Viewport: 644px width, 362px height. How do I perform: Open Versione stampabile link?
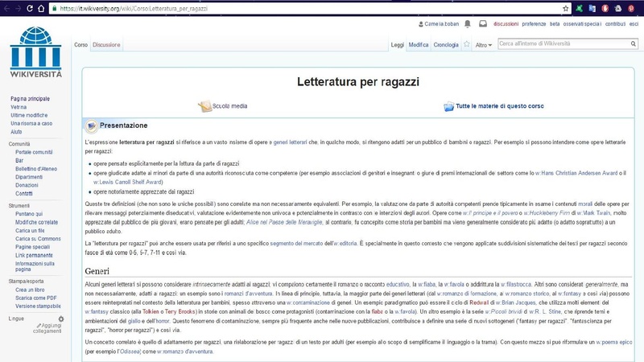(x=38, y=306)
